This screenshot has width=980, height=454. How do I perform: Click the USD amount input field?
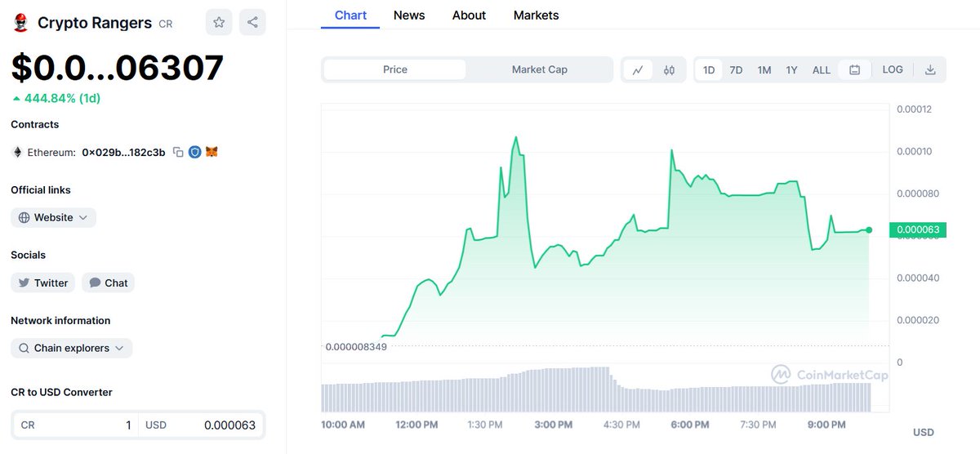[201, 425]
